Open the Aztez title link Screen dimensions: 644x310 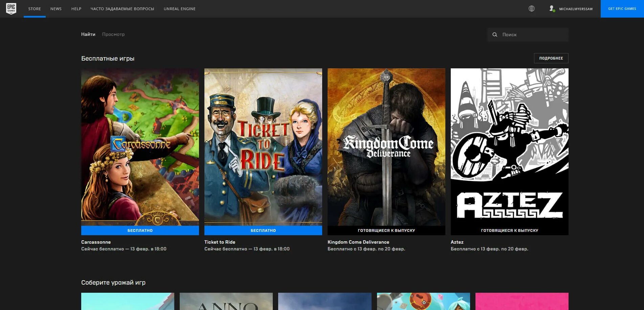(x=457, y=242)
